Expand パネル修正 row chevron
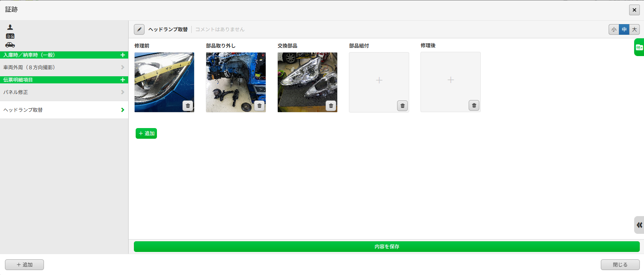Image resolution: width=644 pixels, height=275 pixels. 123,92
